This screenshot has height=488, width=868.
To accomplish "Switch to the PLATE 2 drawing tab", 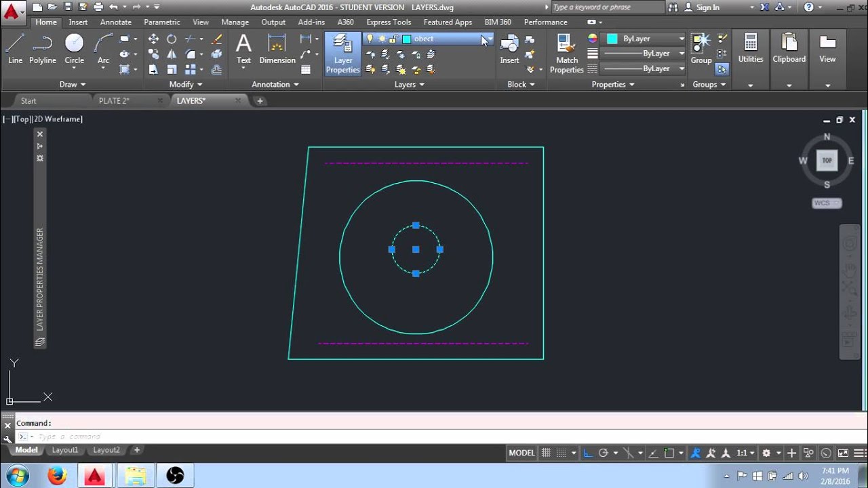I will (114, 100).
